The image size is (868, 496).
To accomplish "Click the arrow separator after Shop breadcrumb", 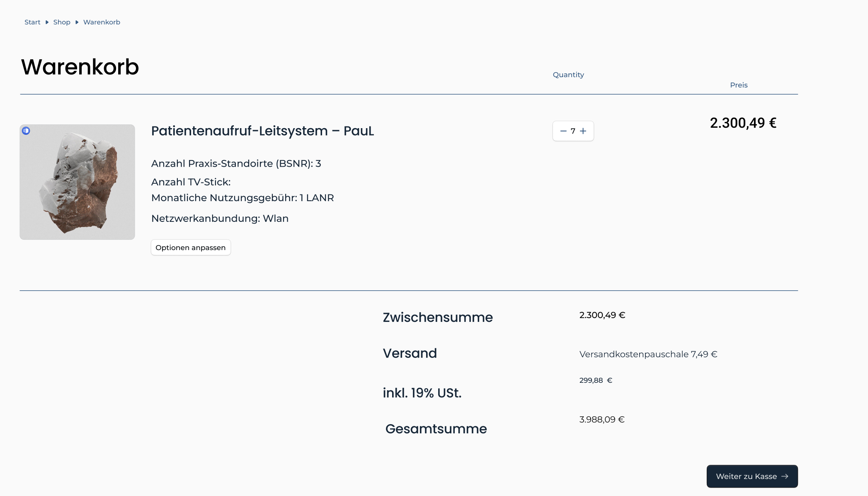I will pyautogui.click(x=77, y=22).
